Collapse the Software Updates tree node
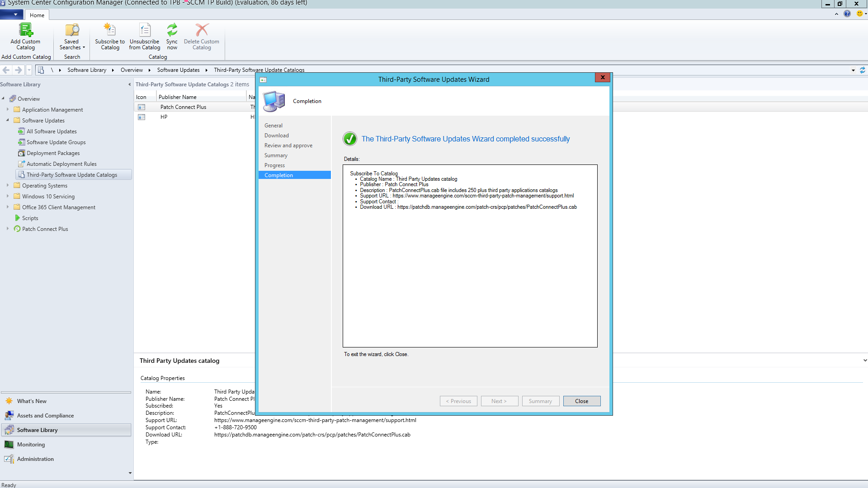Image resolution: width=868 pixels, height=488 pixels. [8, 120]
